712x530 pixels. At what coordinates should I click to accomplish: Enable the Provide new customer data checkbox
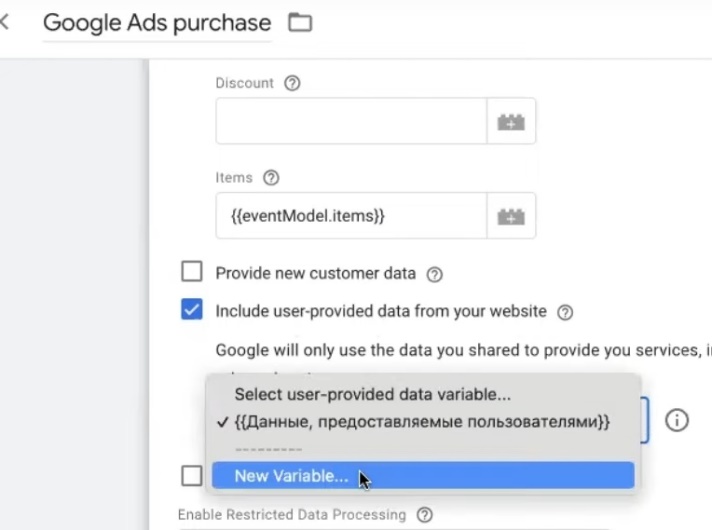[191, 273]
